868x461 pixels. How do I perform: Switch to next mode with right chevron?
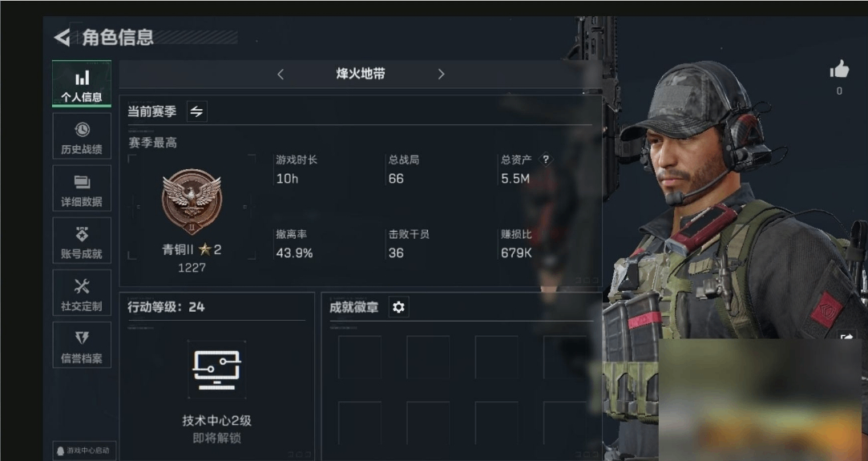[441, 74]
